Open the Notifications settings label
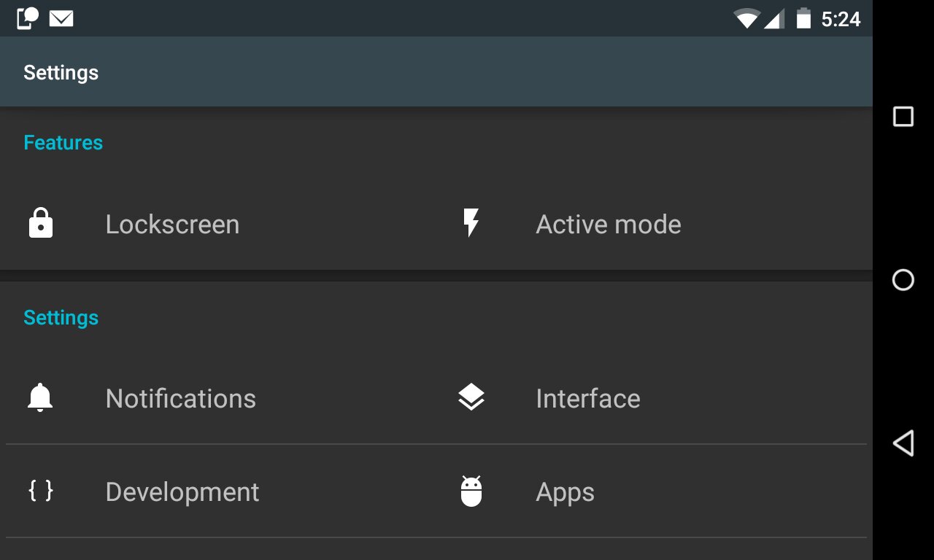 point(181,398)
